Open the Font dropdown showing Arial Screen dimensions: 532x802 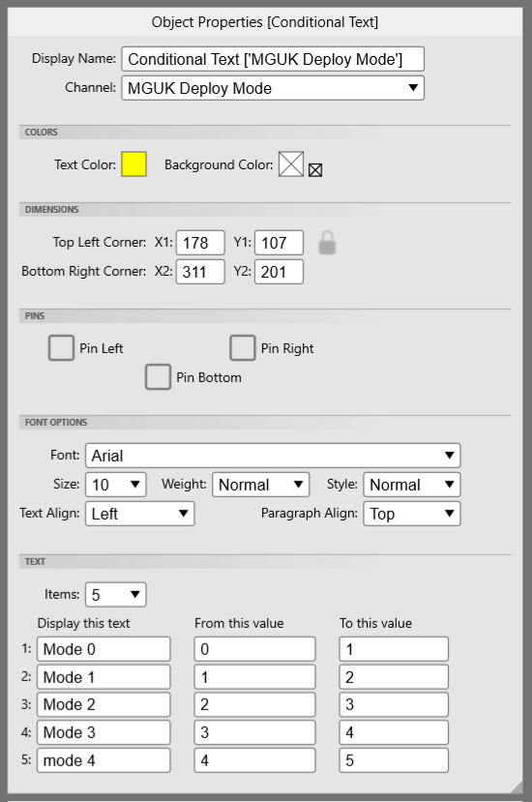273,456
